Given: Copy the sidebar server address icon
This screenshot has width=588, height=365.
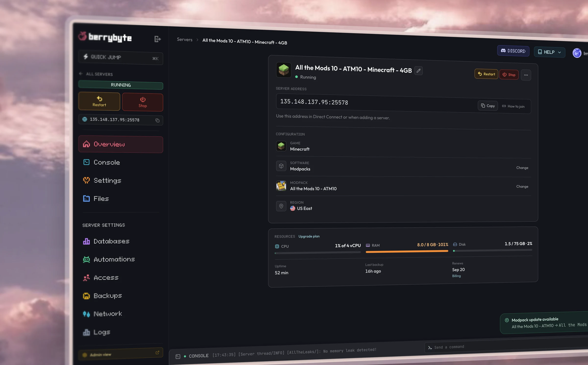Looking at the screenshot, I should [x=158, y=120].
